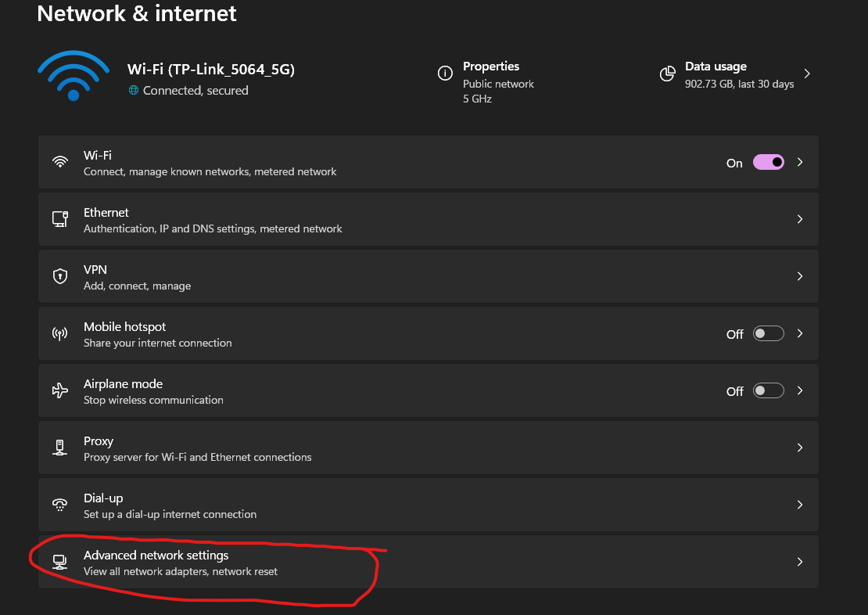Click the large Wi-Fi connection status icon
The image size is (868, 615).
74,76
